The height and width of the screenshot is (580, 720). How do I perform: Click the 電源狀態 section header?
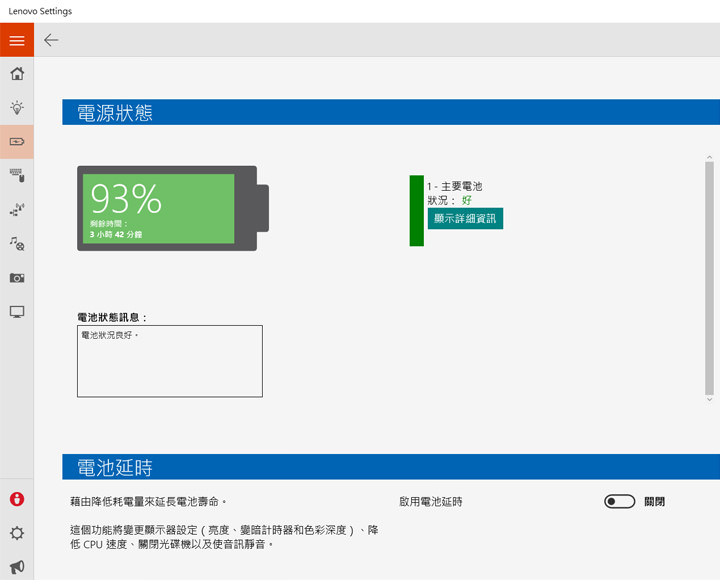pos(391,112)
